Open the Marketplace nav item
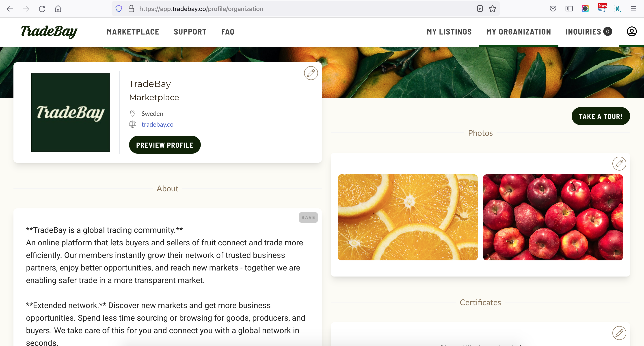This screenshot has height=346, width=644. (133, 32)
